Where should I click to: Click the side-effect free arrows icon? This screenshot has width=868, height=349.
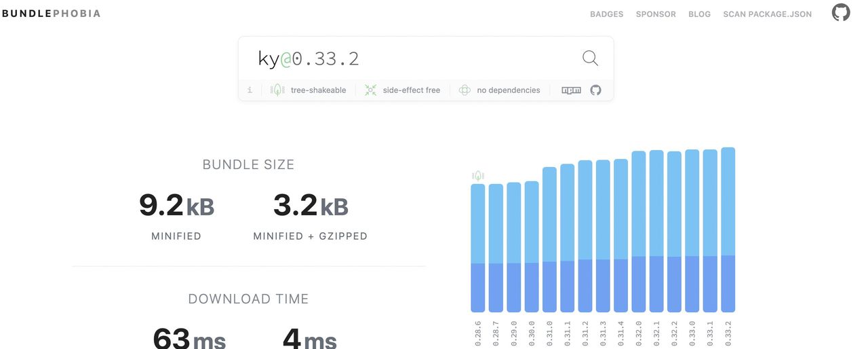click(x=370, y=90)
